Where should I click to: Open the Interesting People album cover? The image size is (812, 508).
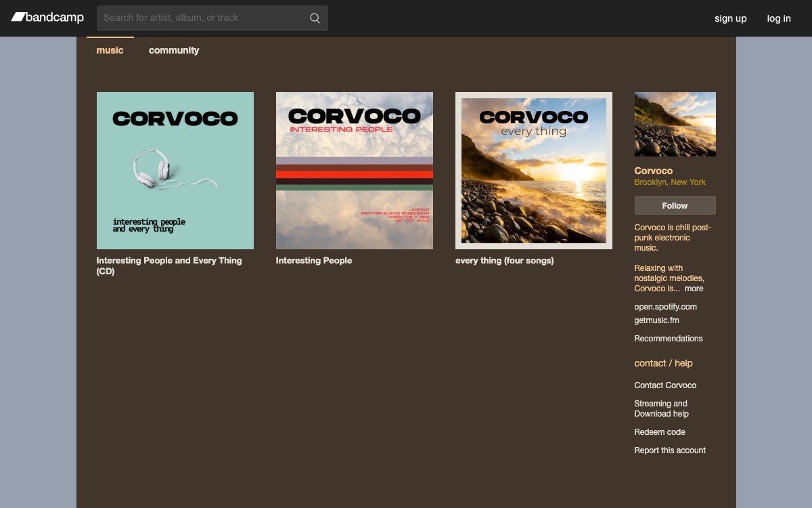(355, 171)
